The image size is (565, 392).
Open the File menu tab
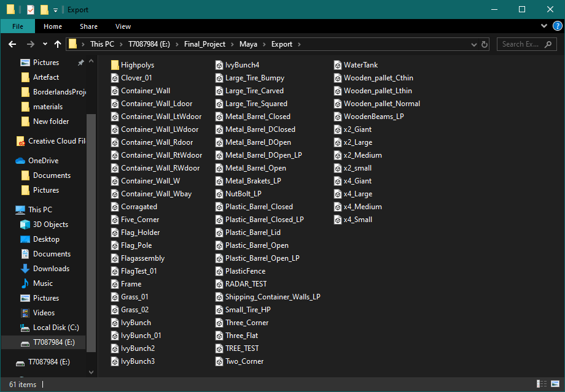18,26
